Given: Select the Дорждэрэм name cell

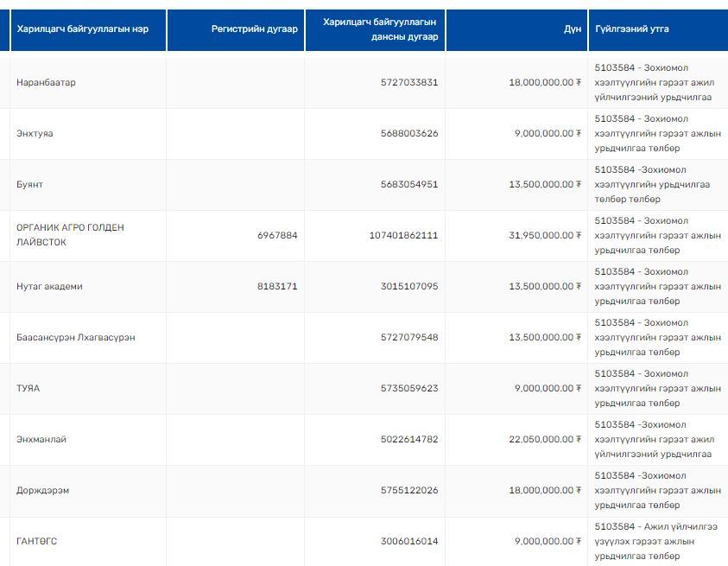Looking at the screenshot, I should pyautogui.click(x=42, y=490).
